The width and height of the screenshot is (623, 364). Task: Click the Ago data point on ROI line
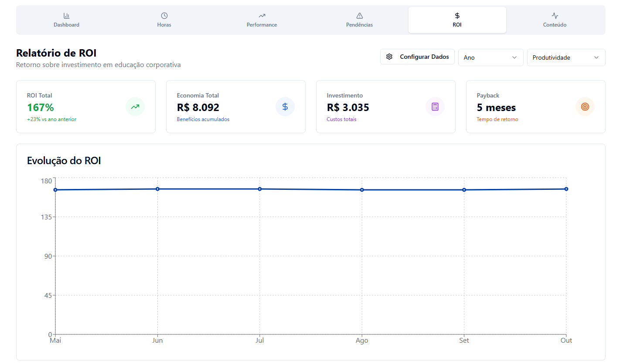[x=362, y=190]
